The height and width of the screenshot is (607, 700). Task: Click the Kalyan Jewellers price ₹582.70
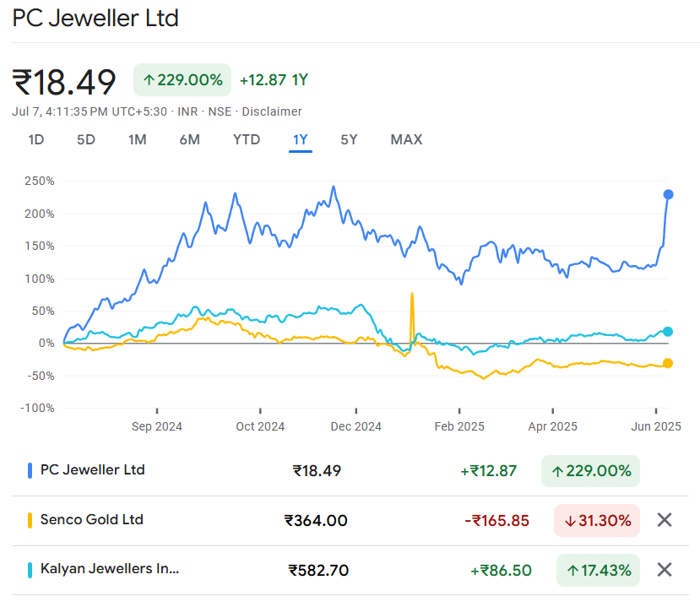click(318, 570)
